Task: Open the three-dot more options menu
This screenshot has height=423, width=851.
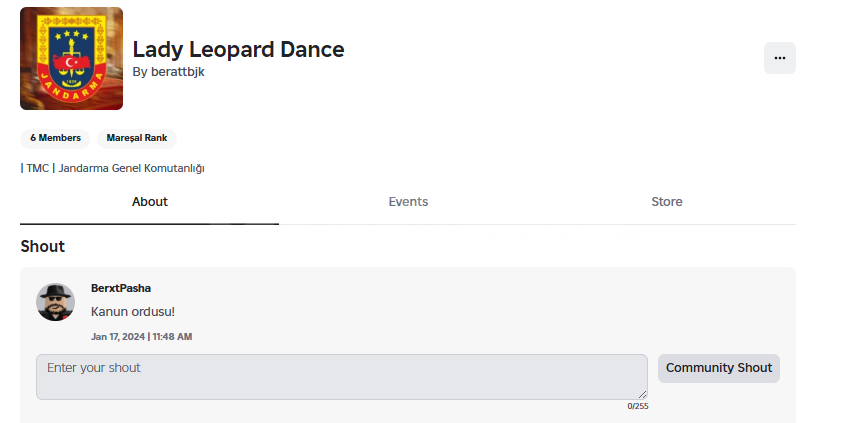Action: (779, 58)
